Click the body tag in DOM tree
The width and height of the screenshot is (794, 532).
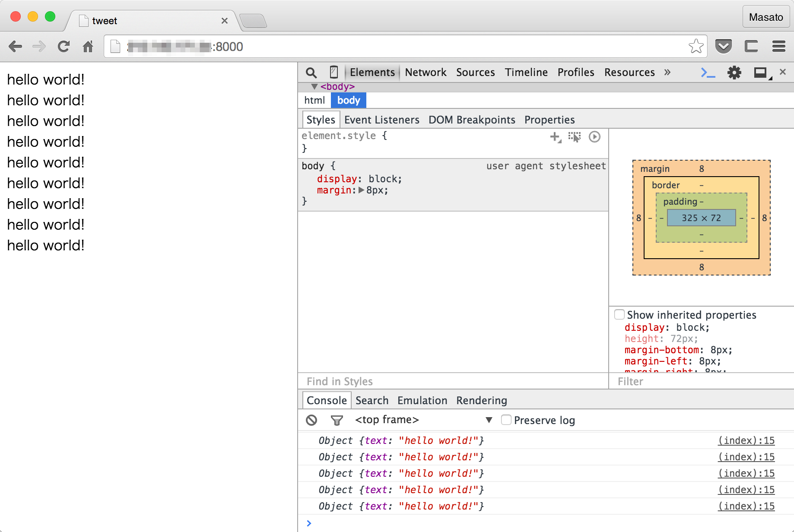point(337,86)
